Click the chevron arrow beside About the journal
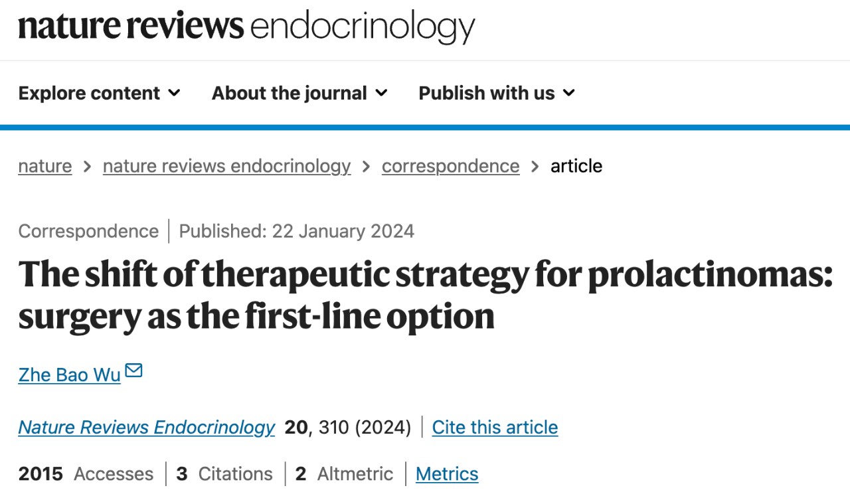The width and height of the screenshot is (850, 504). click(381, 93)
